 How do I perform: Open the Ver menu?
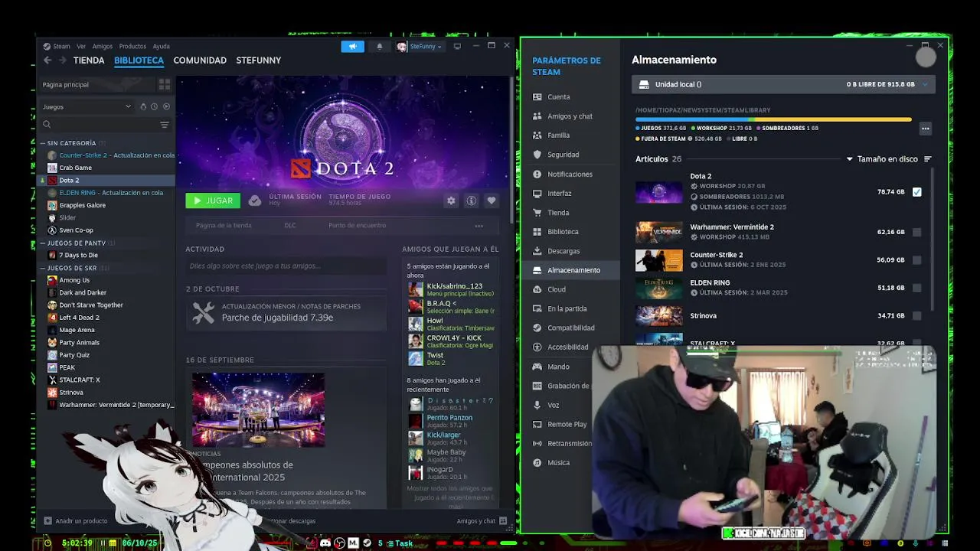(81, 47)
